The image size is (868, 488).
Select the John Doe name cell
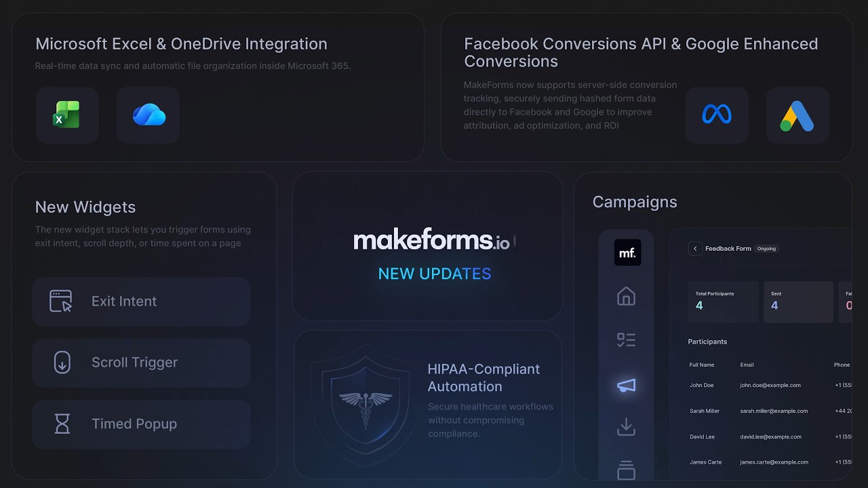702,385
